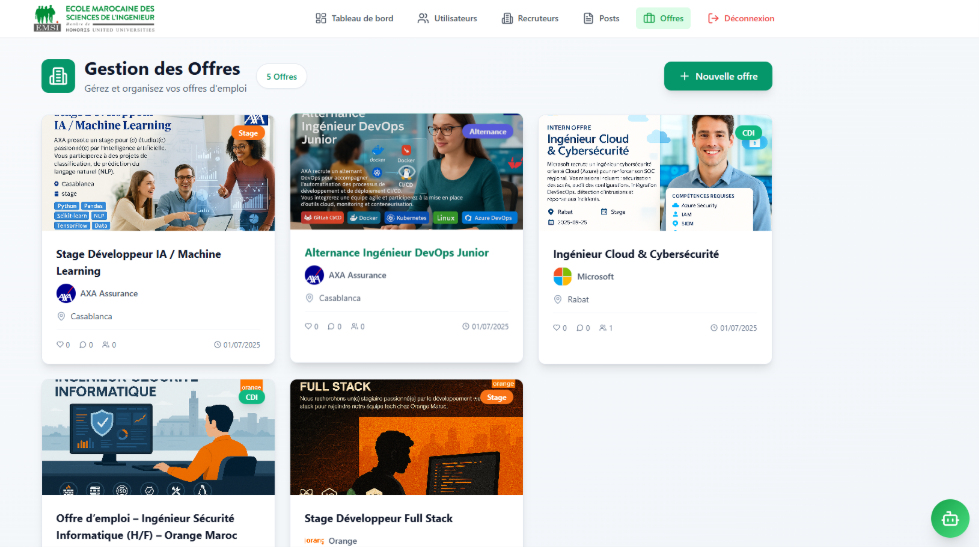Click AXA Assurance on the Machine Learning card

[x=109, y=293]
